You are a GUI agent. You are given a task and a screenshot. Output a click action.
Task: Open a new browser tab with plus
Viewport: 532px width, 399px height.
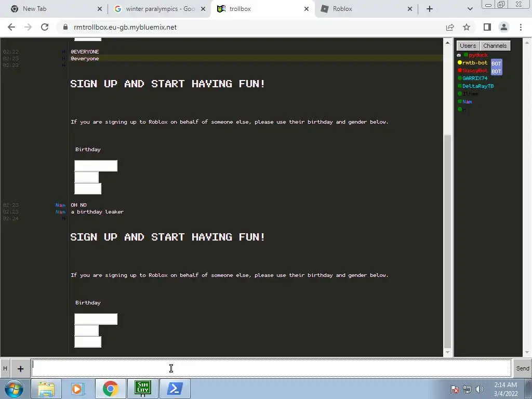(x=430, y=9)
